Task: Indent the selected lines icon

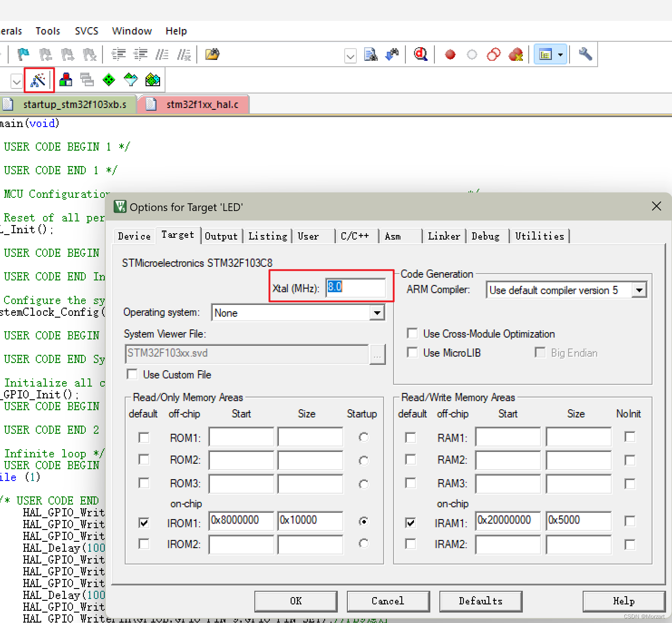Action: coord(119,54)
